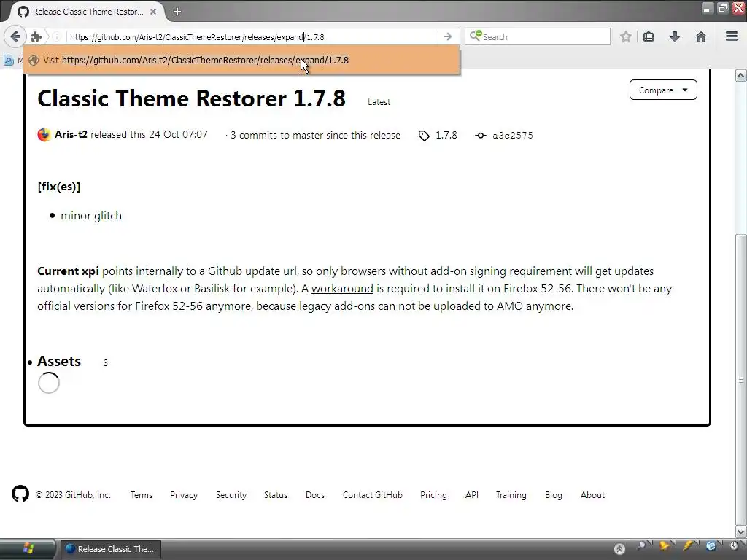This screenshot has width=747, height=560.
Task: Click inside the URL address field
Action: coord(250,36)
